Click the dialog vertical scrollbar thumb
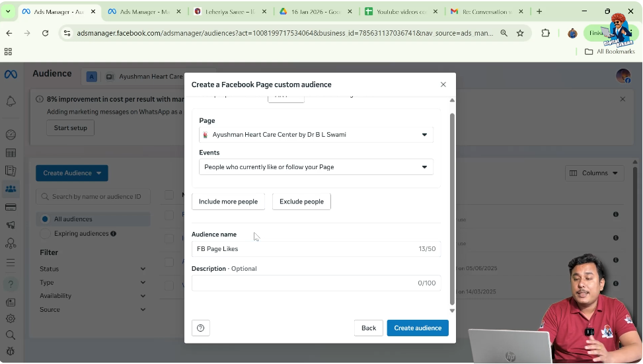This screenshot has height=364, width=643. click(x=452, y=209)
